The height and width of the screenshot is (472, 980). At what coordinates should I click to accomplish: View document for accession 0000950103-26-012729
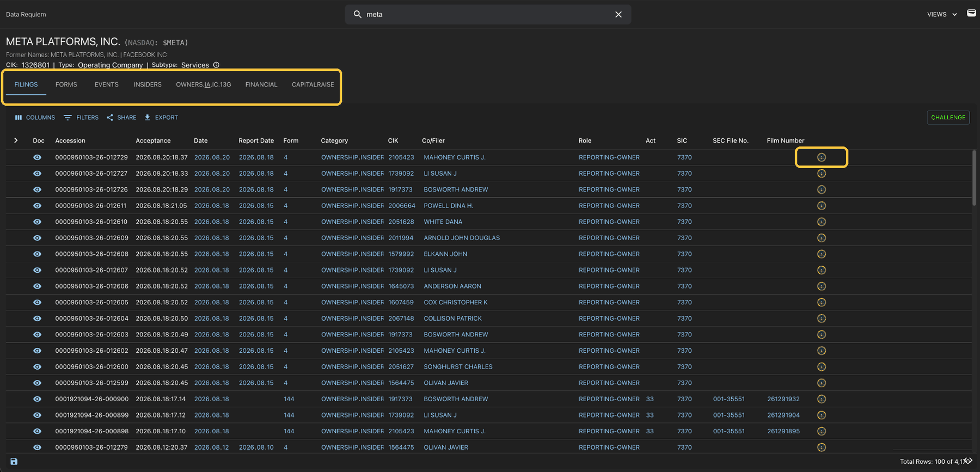point(37,157)
